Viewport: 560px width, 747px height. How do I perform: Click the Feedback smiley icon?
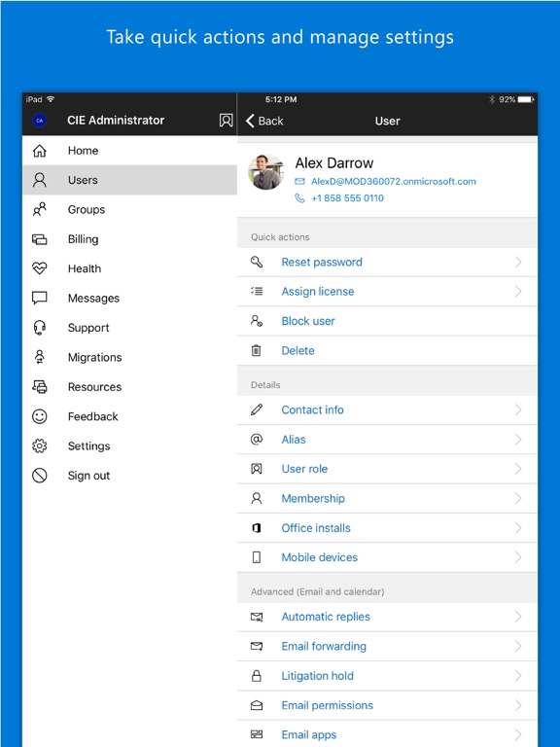[x=40, y=416]
